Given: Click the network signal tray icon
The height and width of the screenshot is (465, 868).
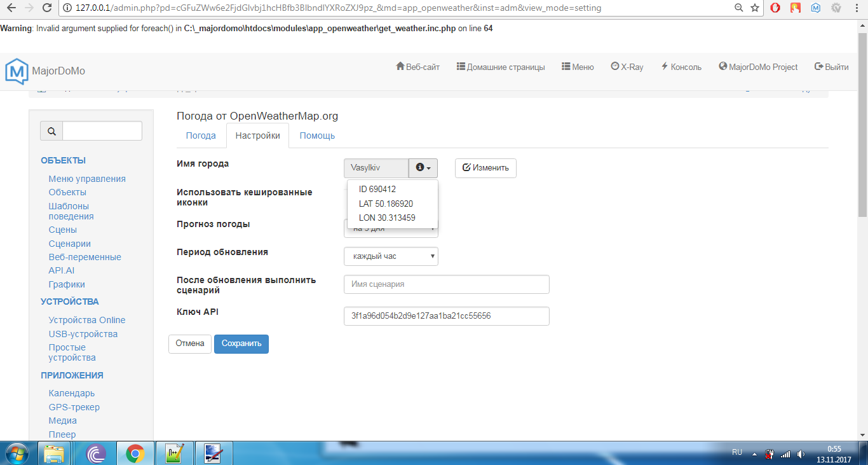Looking at the screenshot, I should (785, 454).
